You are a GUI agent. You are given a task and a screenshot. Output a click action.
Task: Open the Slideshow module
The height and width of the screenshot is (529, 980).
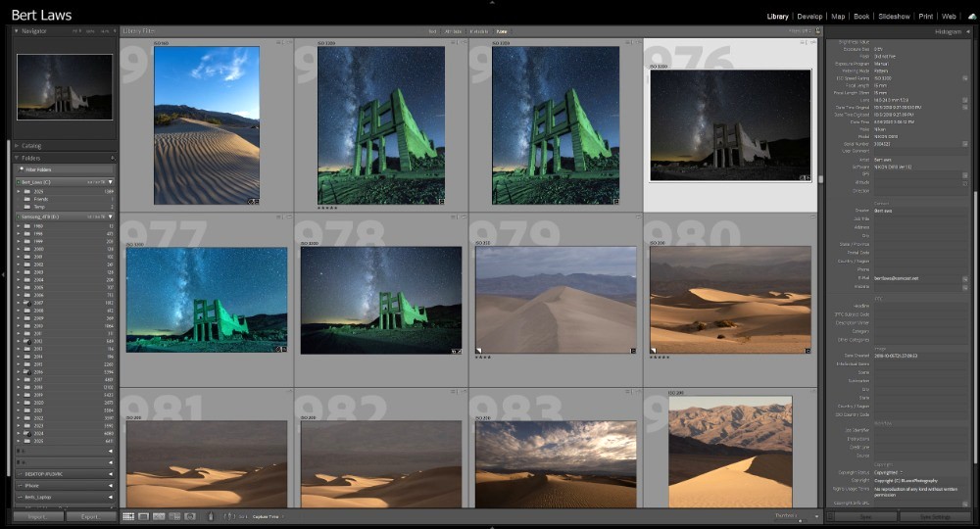tap(894, 17)
